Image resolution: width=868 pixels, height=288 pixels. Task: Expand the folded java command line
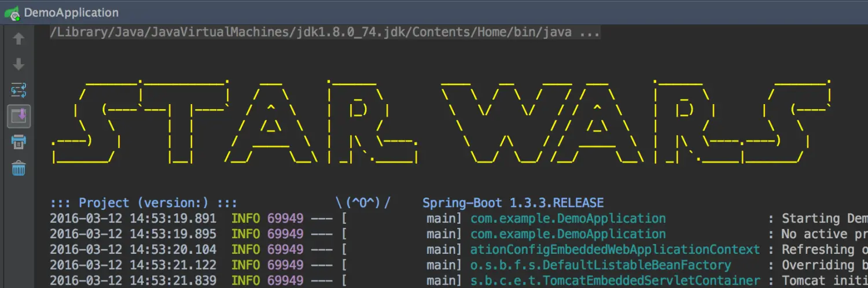325,32
